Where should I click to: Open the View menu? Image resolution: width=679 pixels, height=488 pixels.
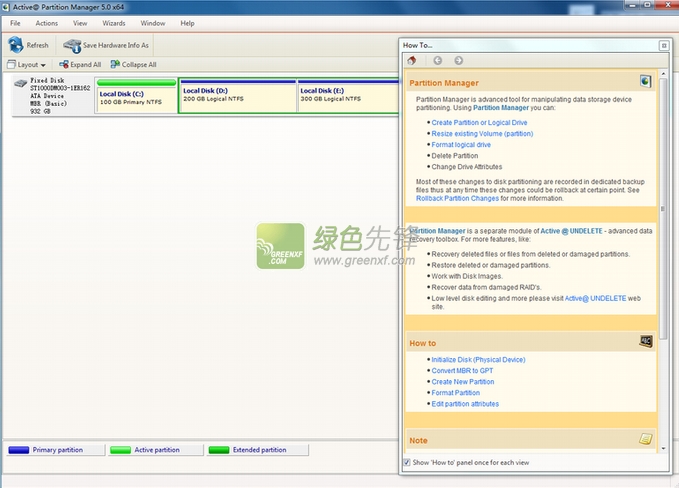pyautogui.click(x=80, y=23)
